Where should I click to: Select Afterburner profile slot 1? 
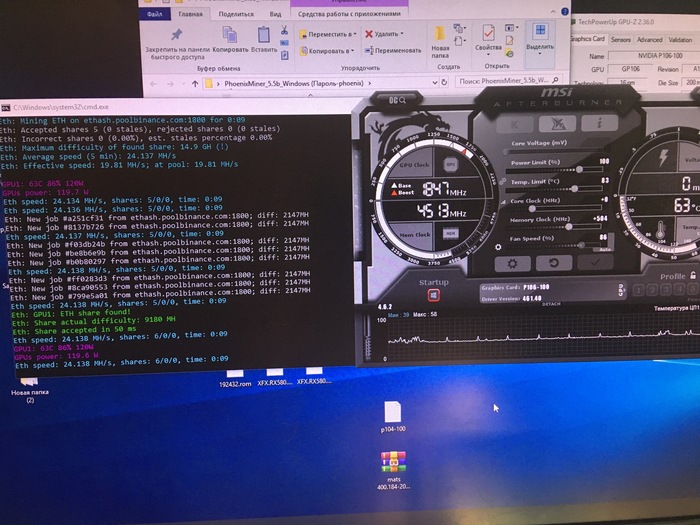(638, 290)
